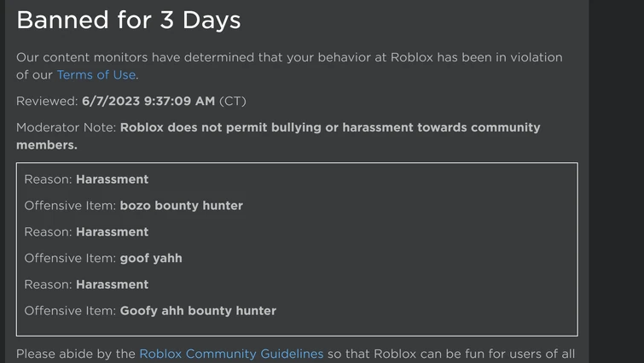Image resolution: width=644 pixels, height=363 pixels.
Task: Click the word "members." in the moderator note
Action: (x=47, y=145)
